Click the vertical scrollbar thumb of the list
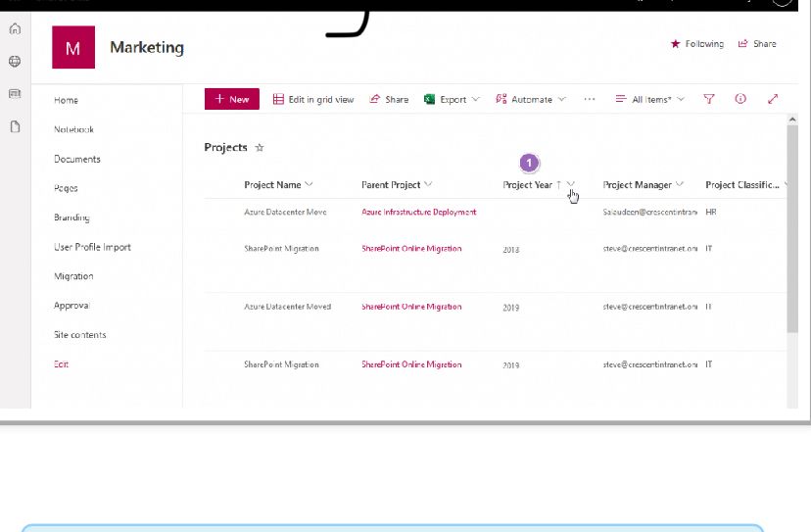This screenshot has height=532, width=811. pos(792,228)
